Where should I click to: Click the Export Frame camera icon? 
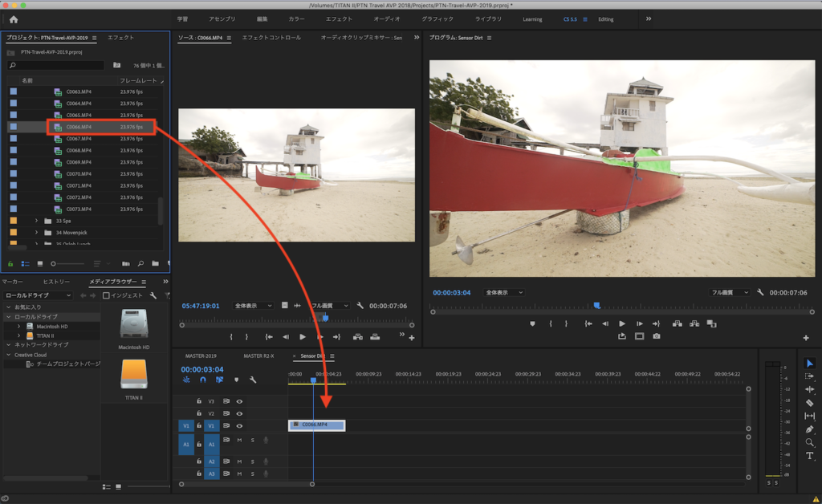point(657,336)
